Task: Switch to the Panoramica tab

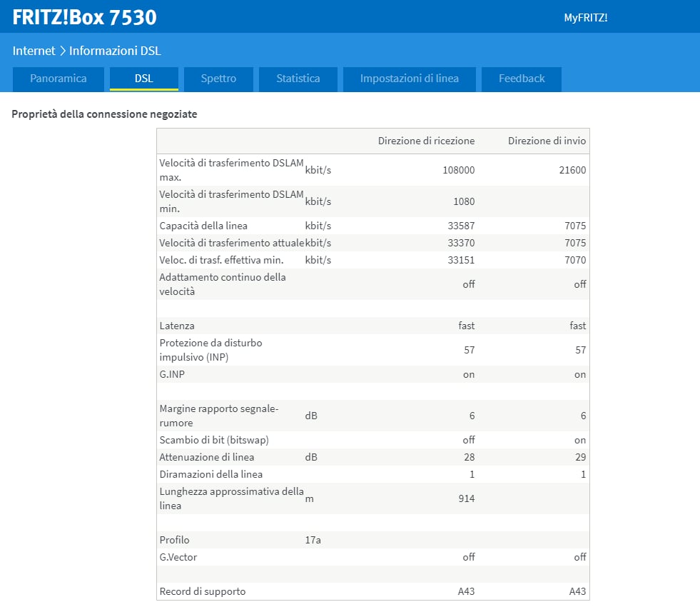Action: (59, 79)
